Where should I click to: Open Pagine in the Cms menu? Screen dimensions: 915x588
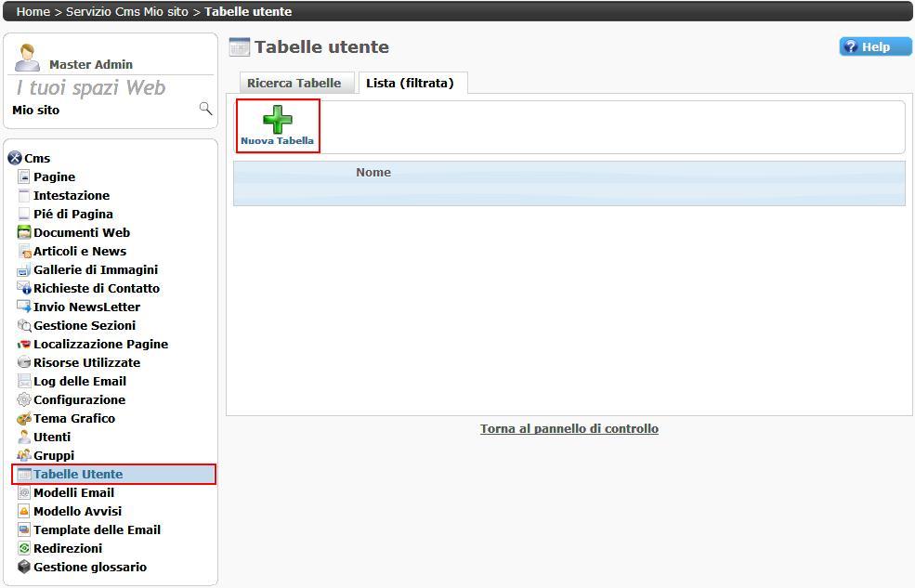[x=55, y=177]
